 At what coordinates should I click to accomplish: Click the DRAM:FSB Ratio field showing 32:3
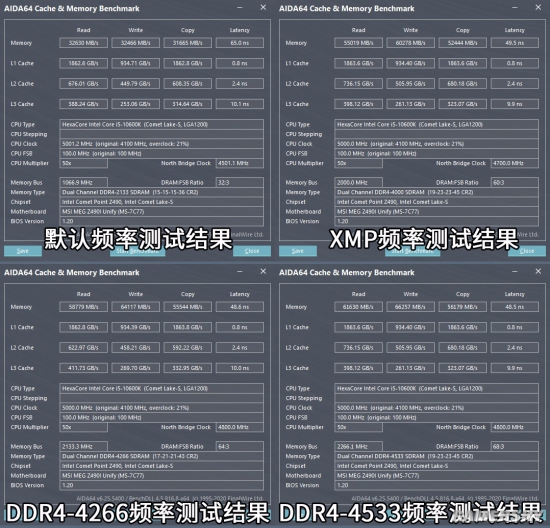pyautogui.click(x=240, y=182)
